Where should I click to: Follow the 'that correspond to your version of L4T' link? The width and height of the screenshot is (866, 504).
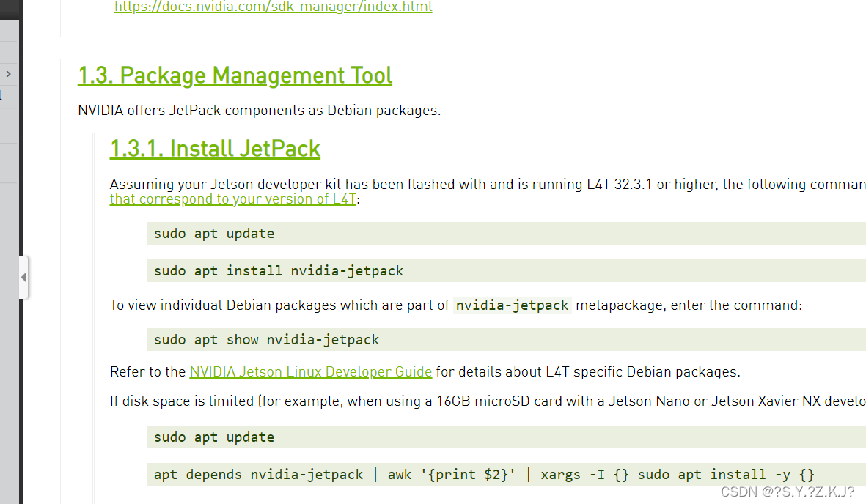(232, 199)
